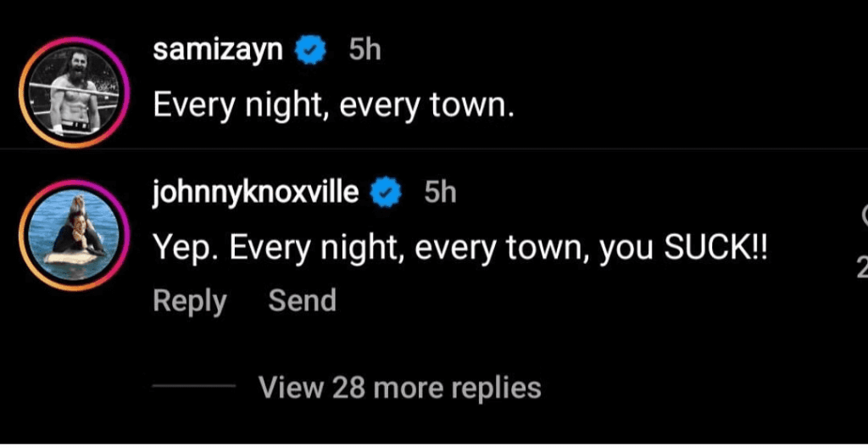The image size is (868, 448).
Task: Click the line left of View 28 more replies
Action: (x=193, y=387)
